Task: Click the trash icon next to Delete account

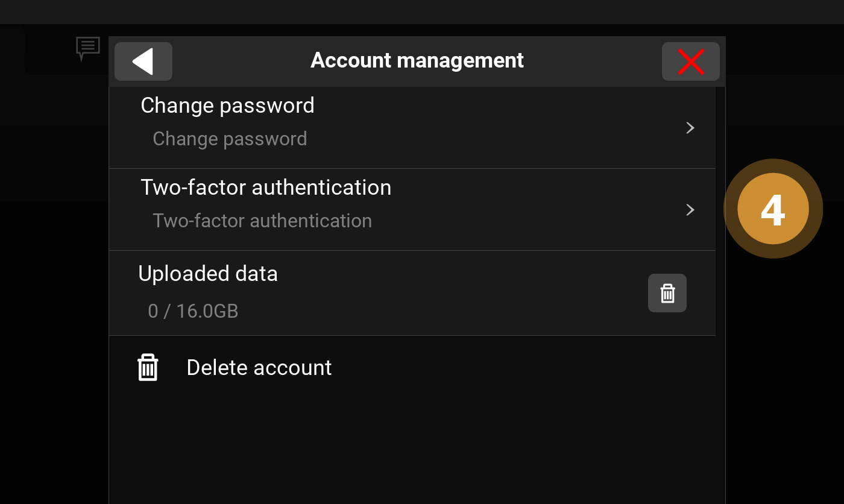Action: tap(148, 367)
